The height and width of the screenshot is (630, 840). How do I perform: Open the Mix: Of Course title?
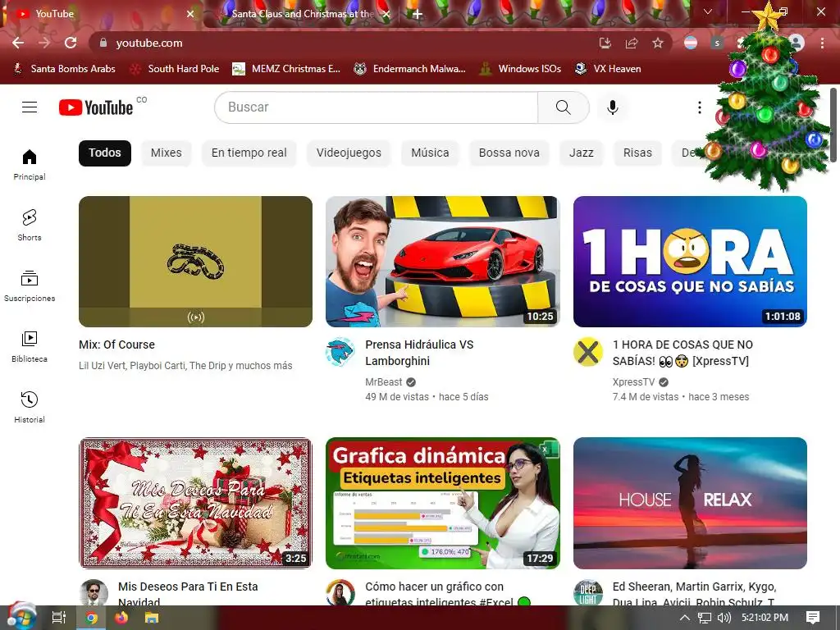point(116,345)
